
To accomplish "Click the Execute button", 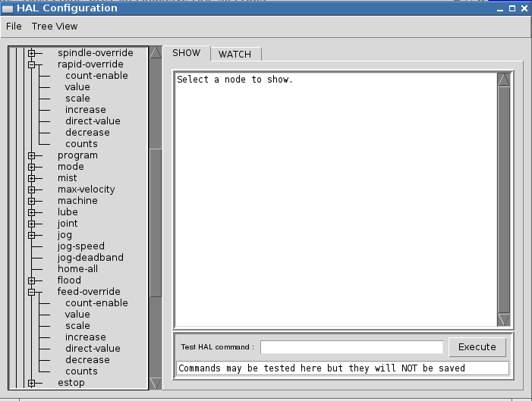I will tap(477, 346).
